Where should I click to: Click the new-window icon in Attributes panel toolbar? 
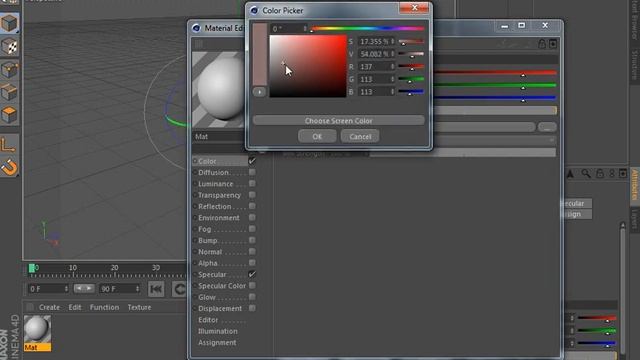point(623,174)
